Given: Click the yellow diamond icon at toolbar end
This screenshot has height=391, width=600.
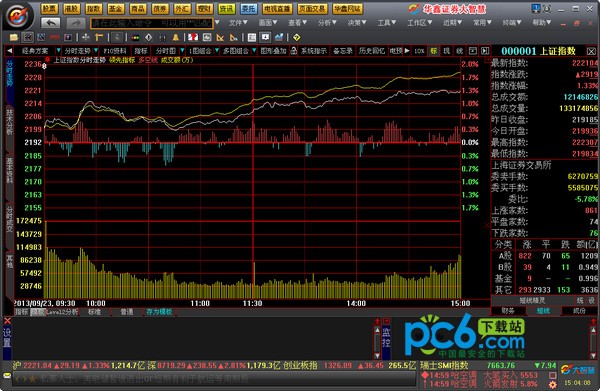Looking at the screenshot, I should (x=296, y=37).
